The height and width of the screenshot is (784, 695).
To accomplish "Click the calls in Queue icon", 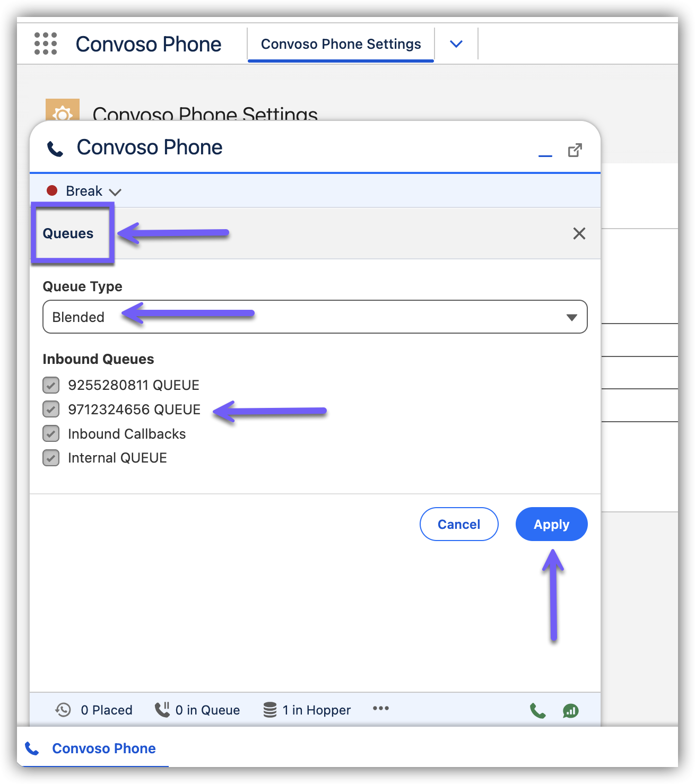I will pyautogui.click(x=162, y=709).
